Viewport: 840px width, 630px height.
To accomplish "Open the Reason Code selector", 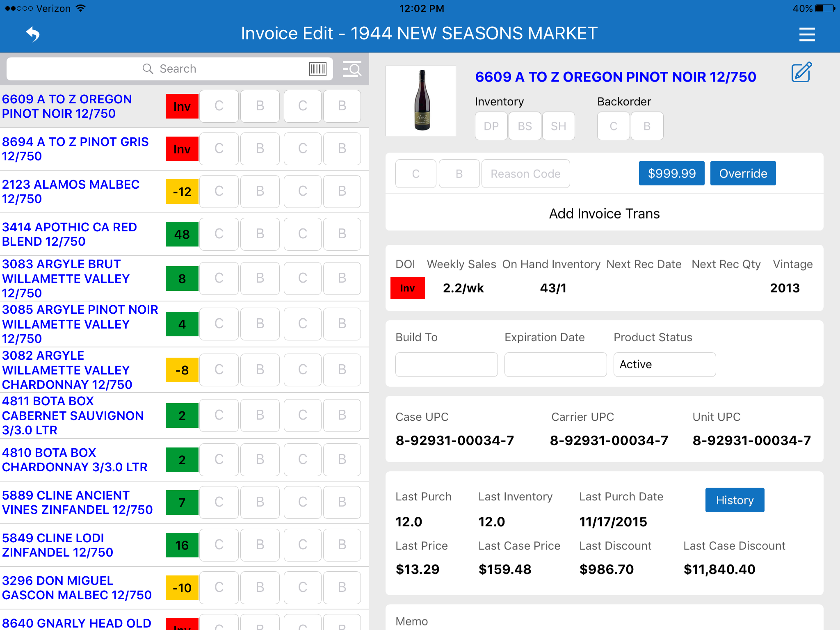I will click(x=525, y=173).
